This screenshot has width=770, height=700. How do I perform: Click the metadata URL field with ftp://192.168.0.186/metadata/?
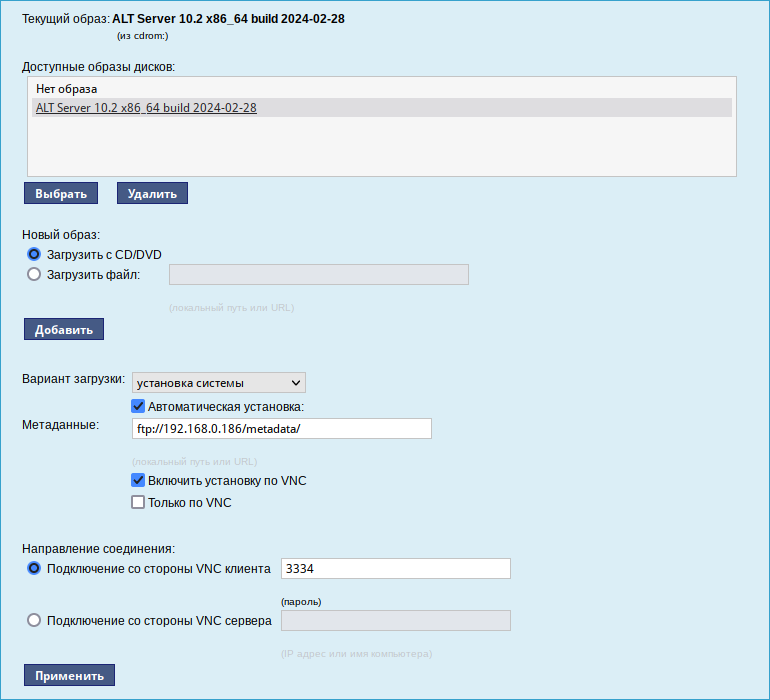(x=282, y=428)
